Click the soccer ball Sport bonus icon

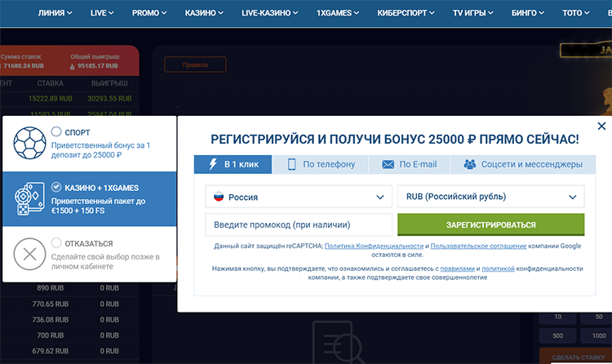29,143
